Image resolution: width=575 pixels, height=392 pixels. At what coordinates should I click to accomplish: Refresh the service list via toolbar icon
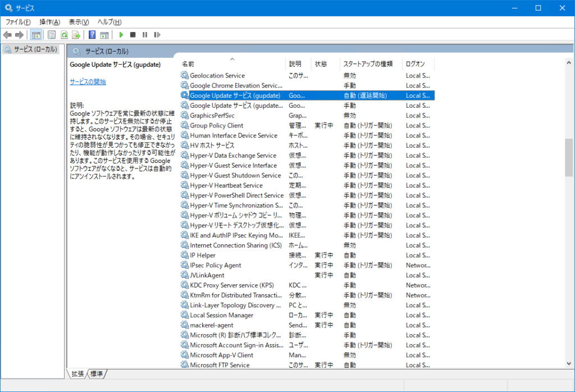(65, 34)
